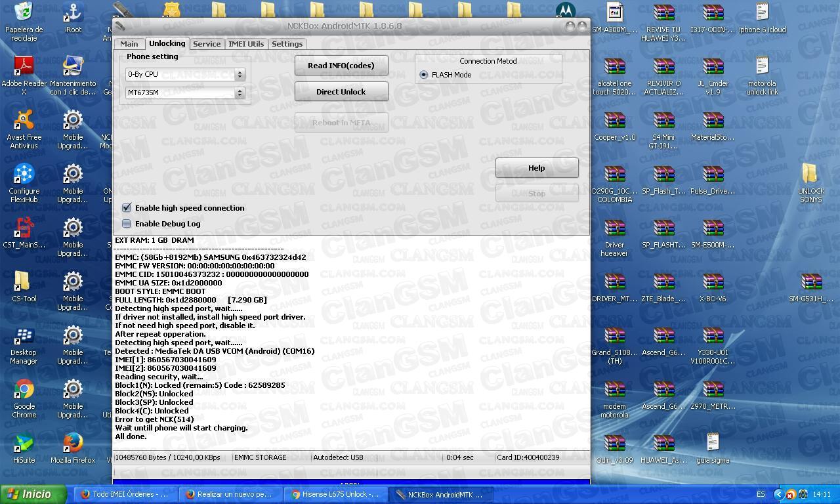Open the UNLOCK SONYS folder
Image resolution: width=840 pixels, height=504 pixels.
click(811, 183)
